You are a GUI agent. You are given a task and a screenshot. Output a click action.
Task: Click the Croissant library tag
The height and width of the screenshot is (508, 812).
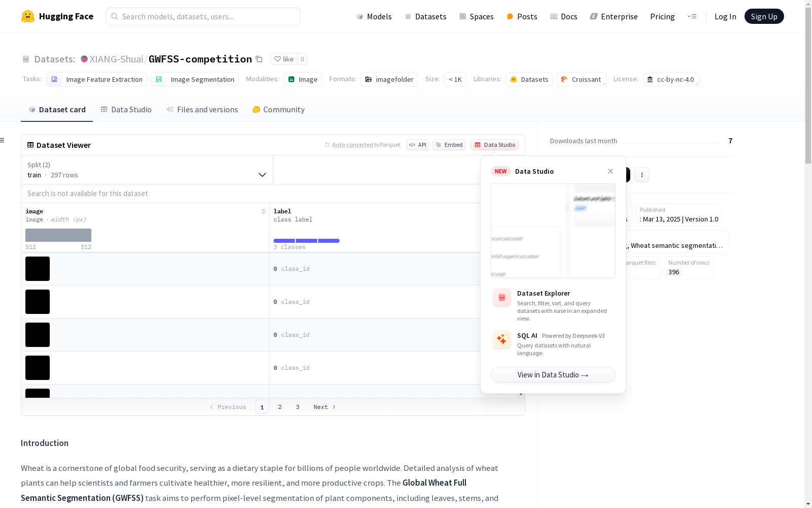point(581,79)
